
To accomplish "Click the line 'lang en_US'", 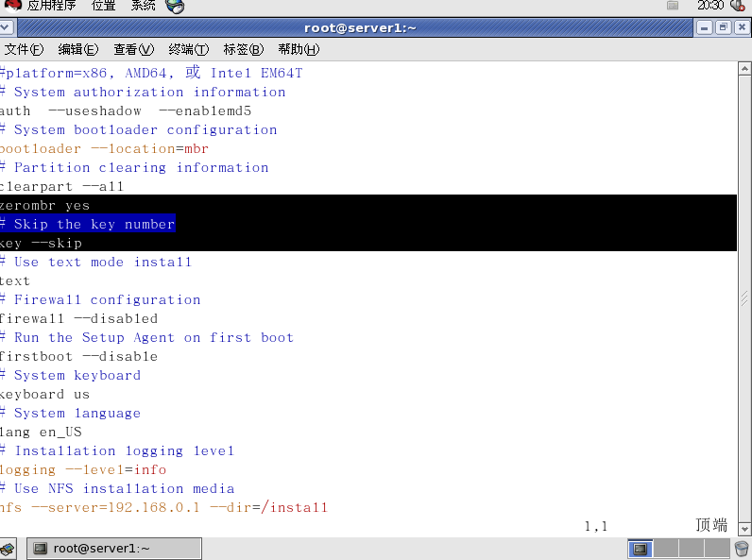I will point(41,433).
